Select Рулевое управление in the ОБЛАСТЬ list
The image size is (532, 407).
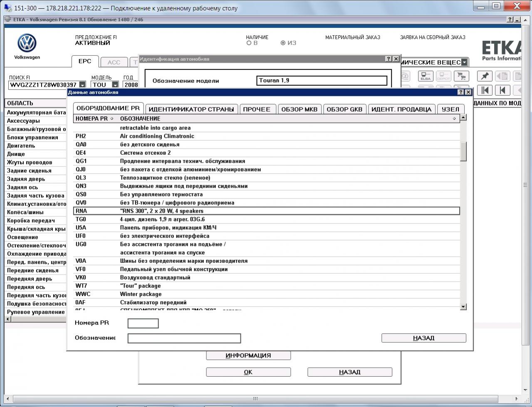coord(35,312)
